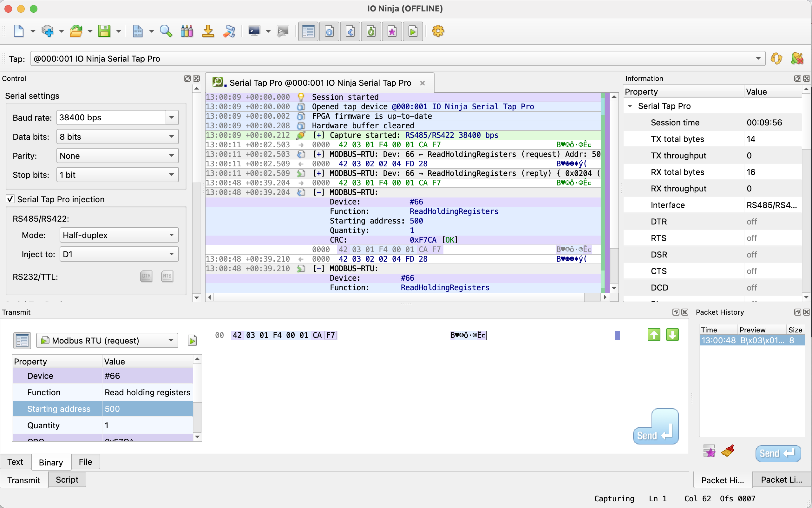Viewport: 812px width, 508px height.
Task: Toggle the DTR line button
Action: coord(146,276)
